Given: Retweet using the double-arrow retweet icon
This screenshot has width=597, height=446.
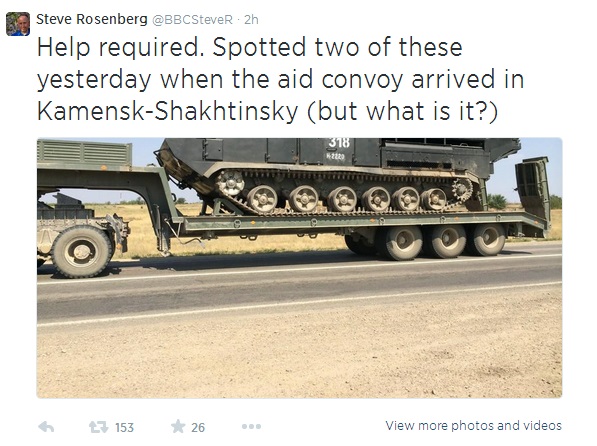Looking at the screenshot, I should (99, 427).
